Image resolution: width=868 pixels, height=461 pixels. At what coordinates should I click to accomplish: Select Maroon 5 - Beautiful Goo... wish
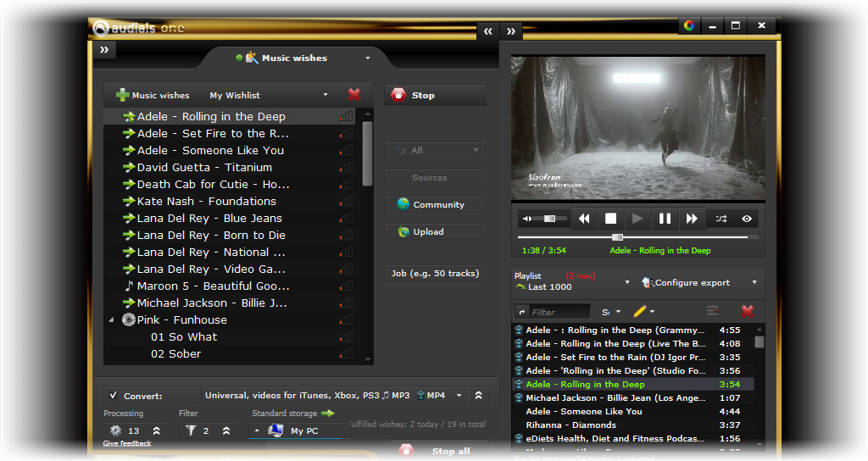(x=229, y=286)
